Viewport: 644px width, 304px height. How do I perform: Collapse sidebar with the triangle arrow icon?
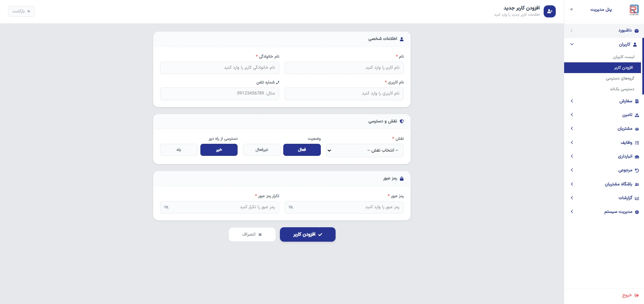point(571,9)
